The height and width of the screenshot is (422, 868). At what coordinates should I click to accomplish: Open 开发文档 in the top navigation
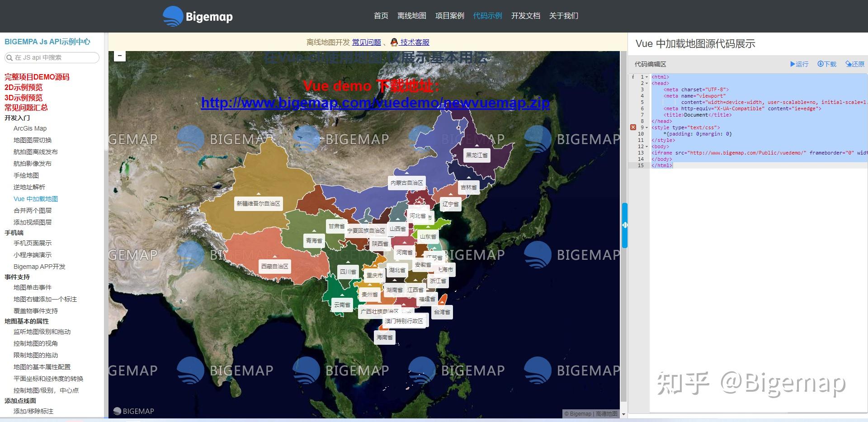click(525, 16)
